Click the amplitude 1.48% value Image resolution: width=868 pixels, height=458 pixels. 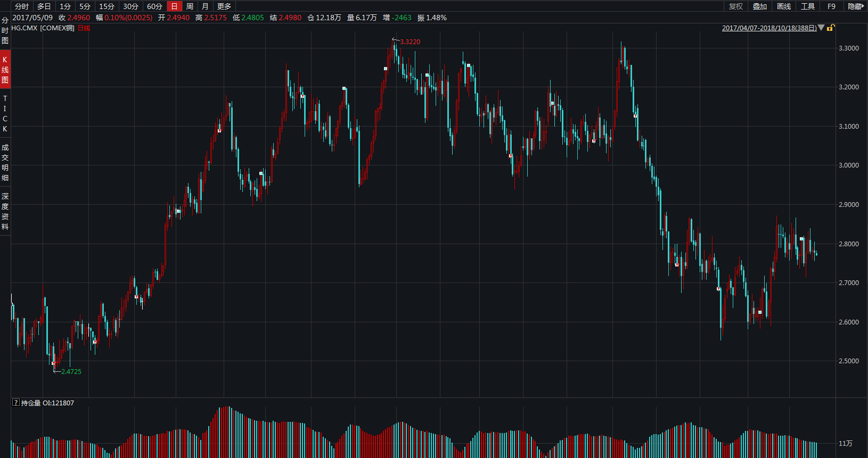tap(437, 18)
